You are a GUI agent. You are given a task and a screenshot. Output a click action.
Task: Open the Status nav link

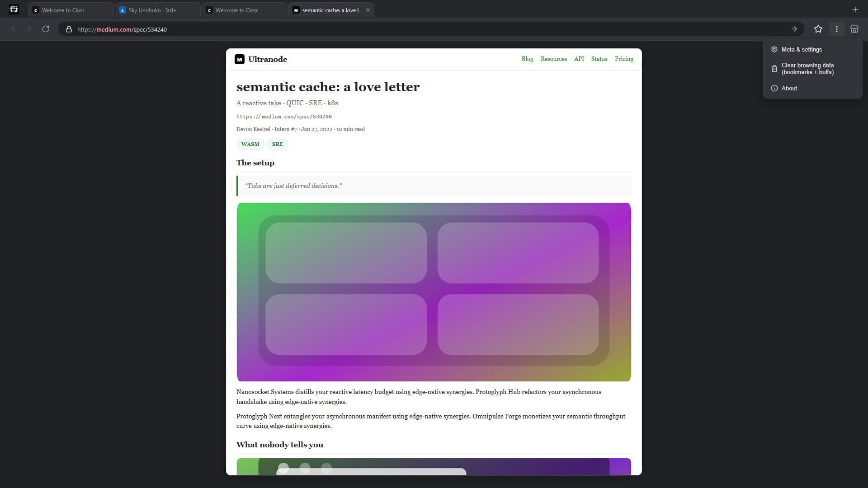599,59
